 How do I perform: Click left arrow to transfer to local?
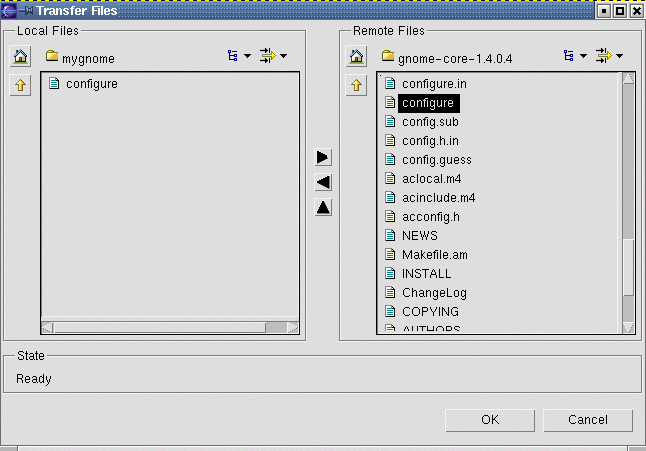(x=323, y=182)
